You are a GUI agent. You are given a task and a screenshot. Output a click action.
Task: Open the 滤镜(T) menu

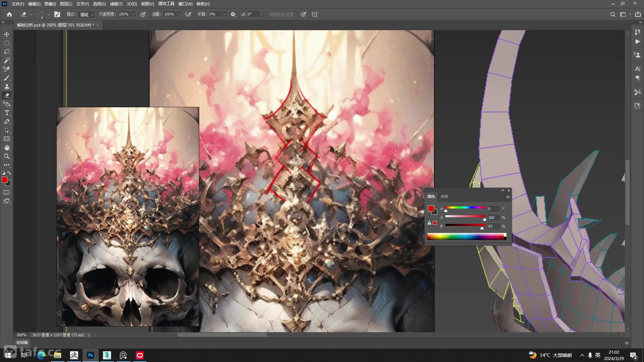click(116, 4)
